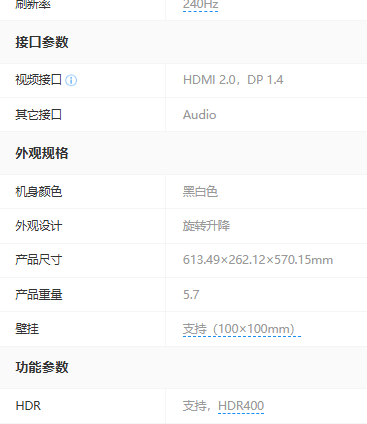Click the 黑白色 value

tap(200, 192)
